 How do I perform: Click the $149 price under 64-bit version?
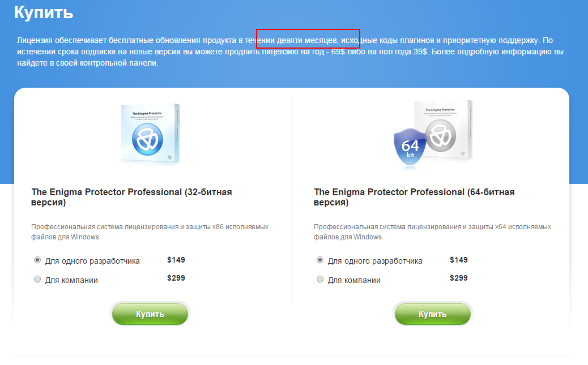[459, 260]
